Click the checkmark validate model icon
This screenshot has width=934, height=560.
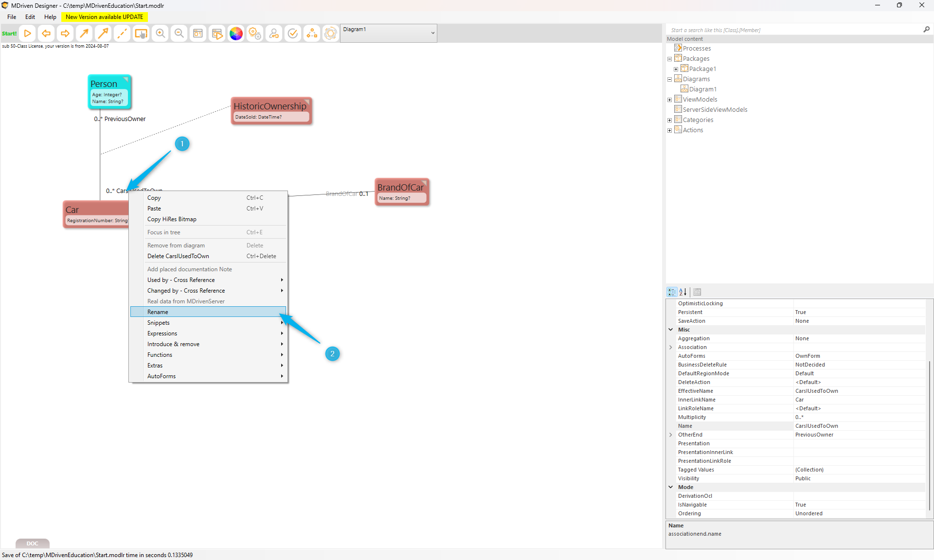click(293, 34)
